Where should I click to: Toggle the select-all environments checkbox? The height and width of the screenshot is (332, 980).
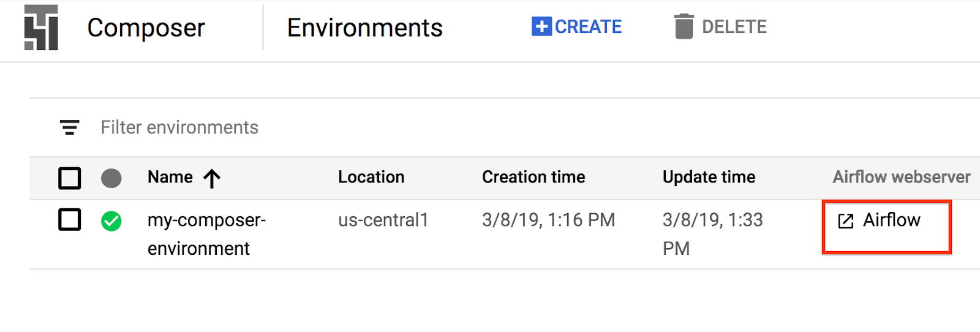coord(70,178)
